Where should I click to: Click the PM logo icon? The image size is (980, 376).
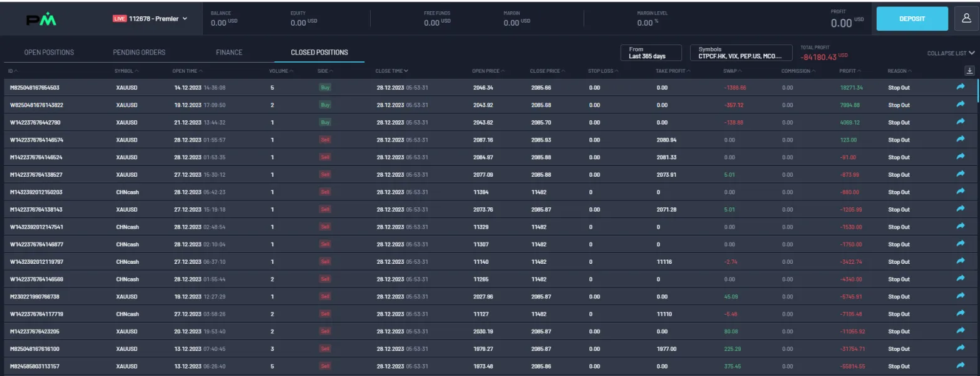click(x=41, y=20)
